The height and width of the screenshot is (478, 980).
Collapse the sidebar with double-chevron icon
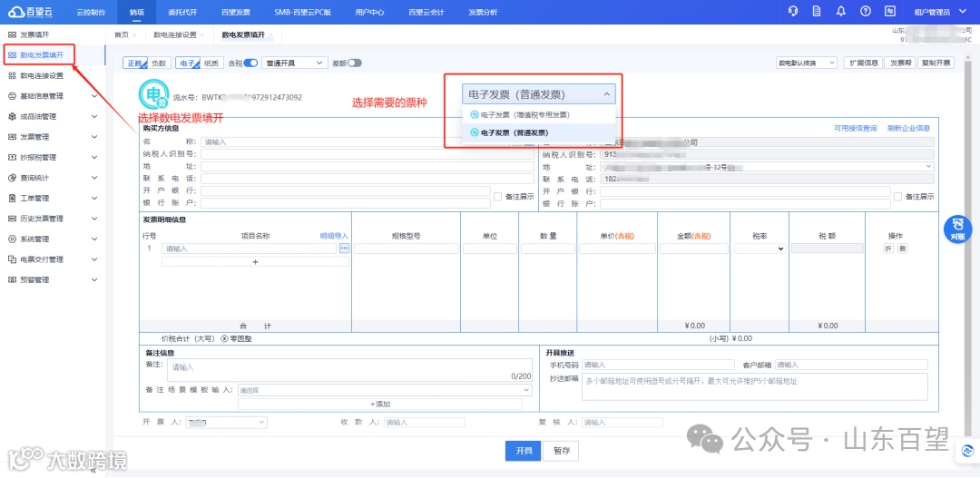pos(93,471)
